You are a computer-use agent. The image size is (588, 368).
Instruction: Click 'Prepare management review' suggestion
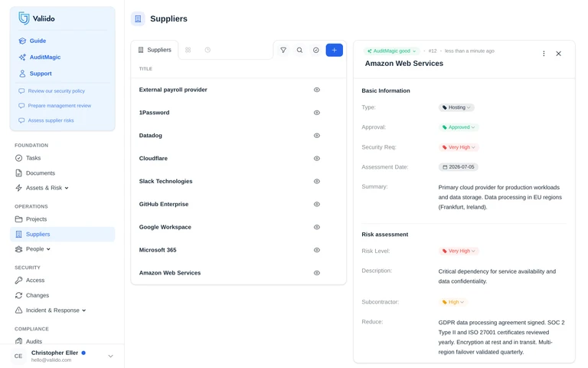[55, 106]
